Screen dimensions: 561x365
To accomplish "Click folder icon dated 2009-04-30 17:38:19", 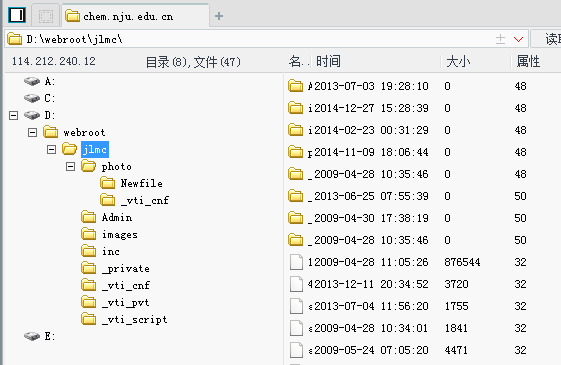I will pyautogui.click(x=296, y=218).
